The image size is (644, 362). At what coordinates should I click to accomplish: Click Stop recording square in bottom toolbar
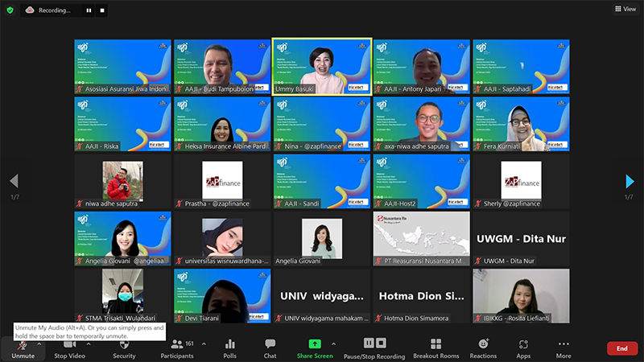coord(381,343)
